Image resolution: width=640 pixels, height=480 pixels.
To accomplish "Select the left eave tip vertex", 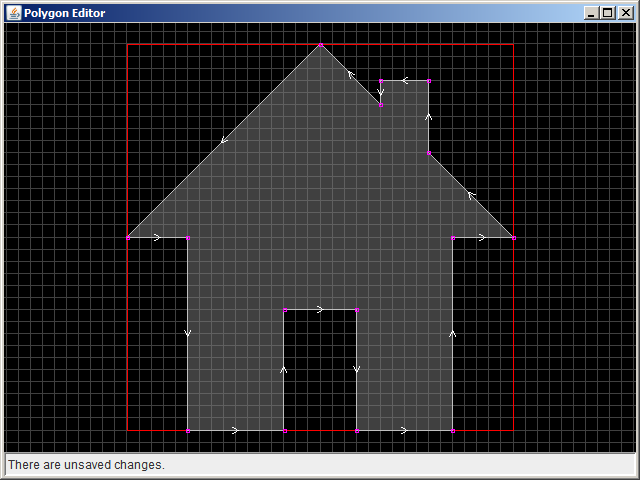I will [128, 237].
